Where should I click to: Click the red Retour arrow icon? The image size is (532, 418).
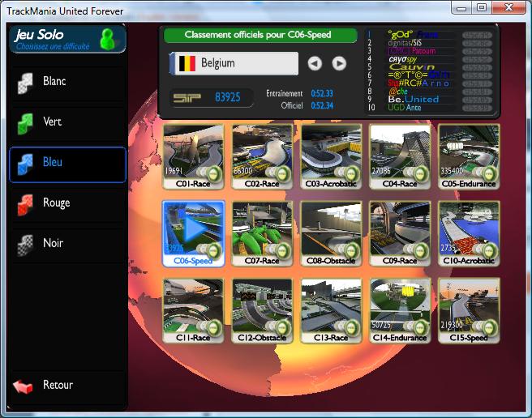point(24,386)
